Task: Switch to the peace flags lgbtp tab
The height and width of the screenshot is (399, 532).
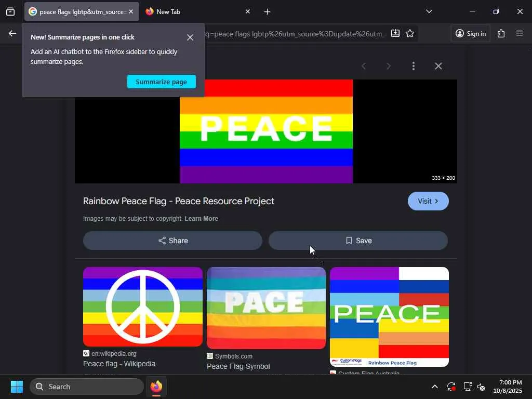Action: pyautogui.click(x=82, y=11)
